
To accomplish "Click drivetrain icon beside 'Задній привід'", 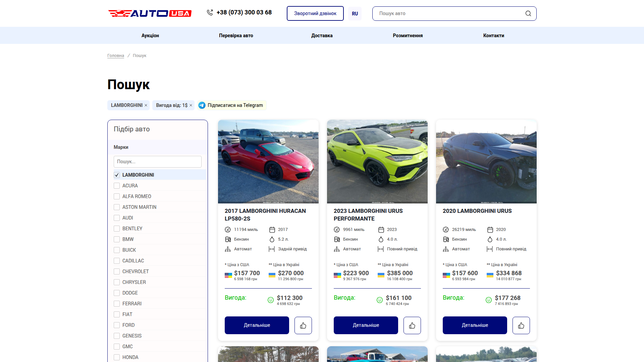I will click(x=272, y=249).
